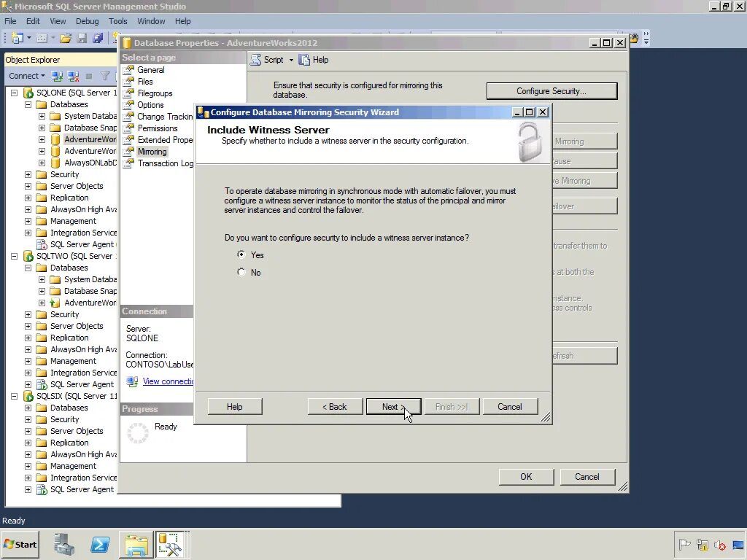Expand SQLONE System Databases node
This screenshot has width=747, height=560.
point(42,116)
